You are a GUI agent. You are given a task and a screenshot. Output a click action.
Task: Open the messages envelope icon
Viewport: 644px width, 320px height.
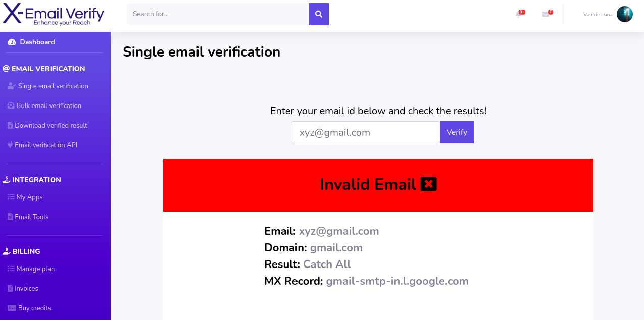546,14
